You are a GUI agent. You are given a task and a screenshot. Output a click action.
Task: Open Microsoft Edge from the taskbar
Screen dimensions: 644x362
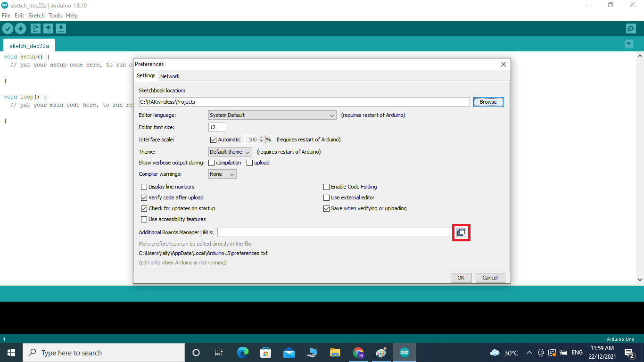(x=242, y=352)
